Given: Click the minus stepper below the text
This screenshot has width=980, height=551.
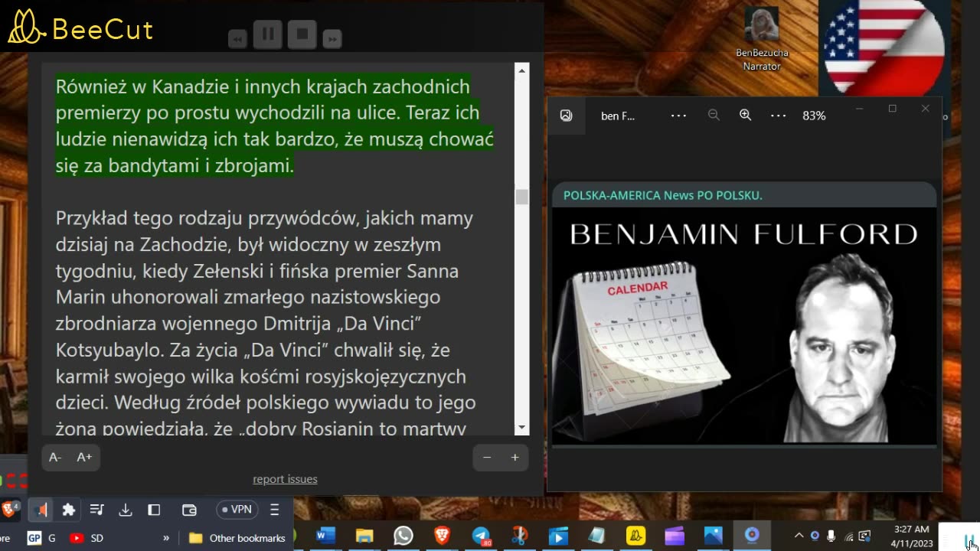Looking at the screenshot, I should [x=487, y=458].
